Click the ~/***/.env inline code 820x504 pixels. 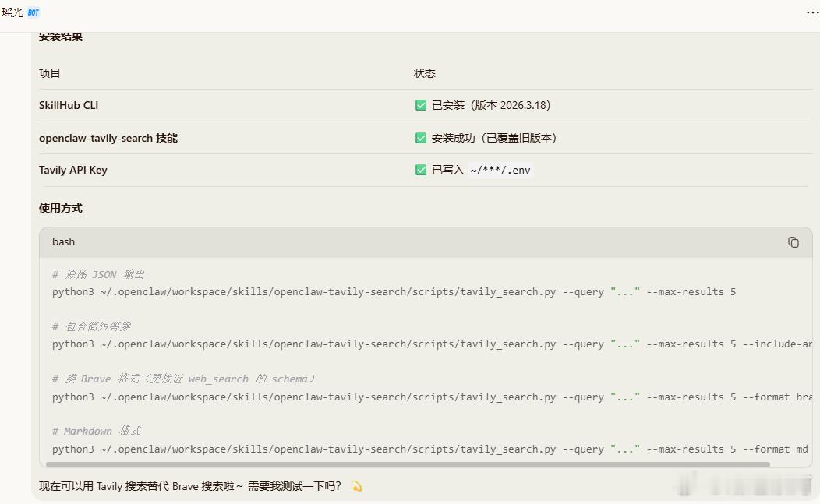(x=500, y=171)
